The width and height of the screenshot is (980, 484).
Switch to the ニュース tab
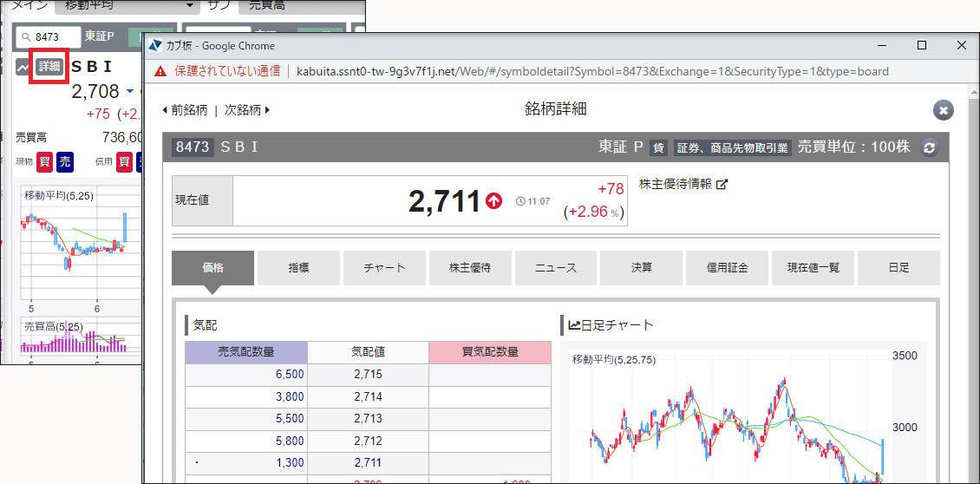coord(556,268)
